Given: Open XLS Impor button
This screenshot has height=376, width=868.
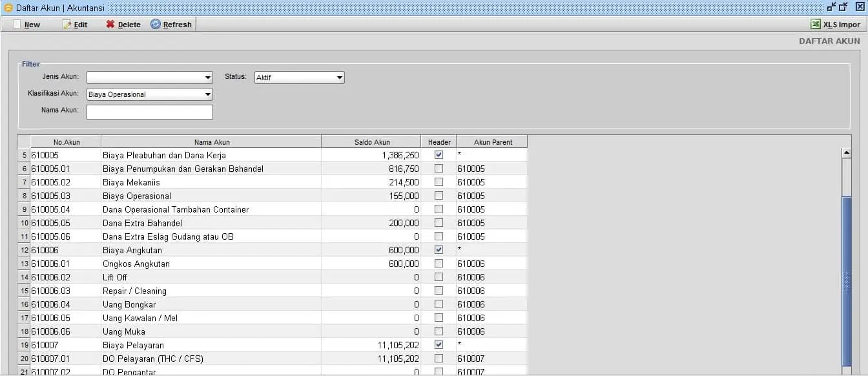Looking at the screenshot, I should point(836,25).
